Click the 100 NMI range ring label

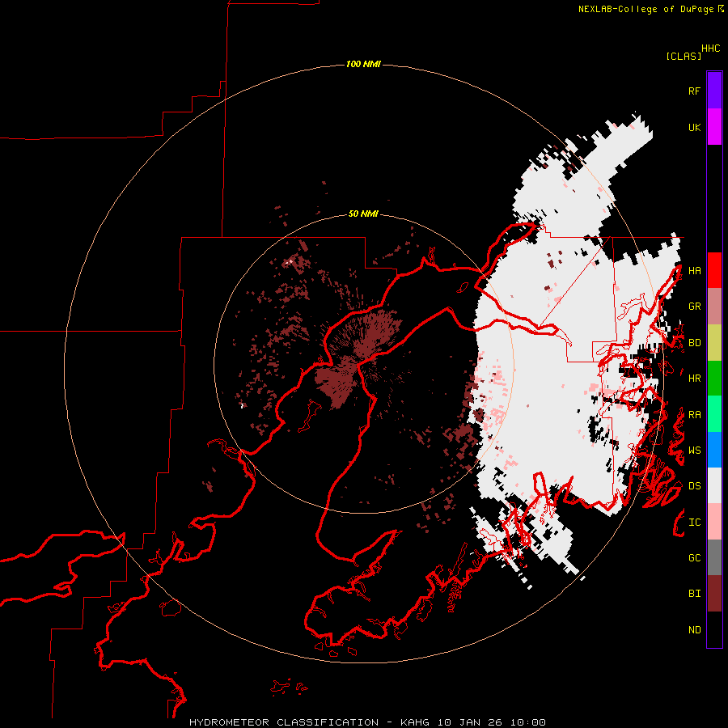click(x=363, y=64)
